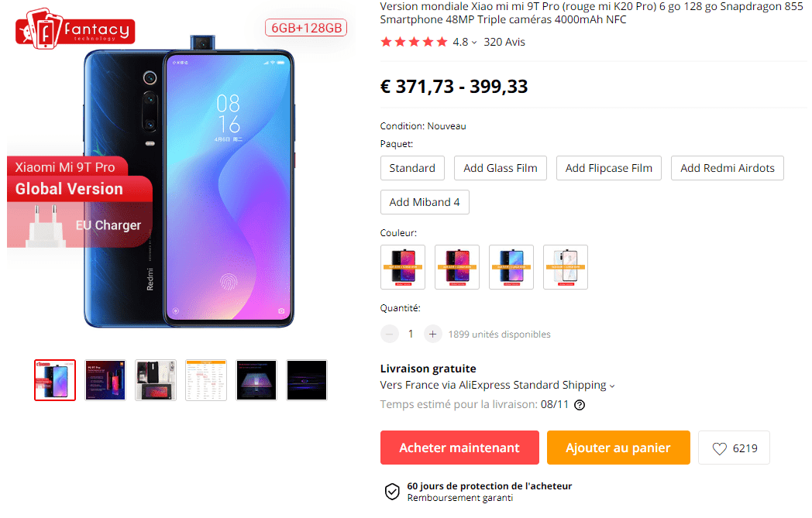Screen dimensions: 812x518
Task: Open the 320 Avis reviews link
Action: point(504,42)
